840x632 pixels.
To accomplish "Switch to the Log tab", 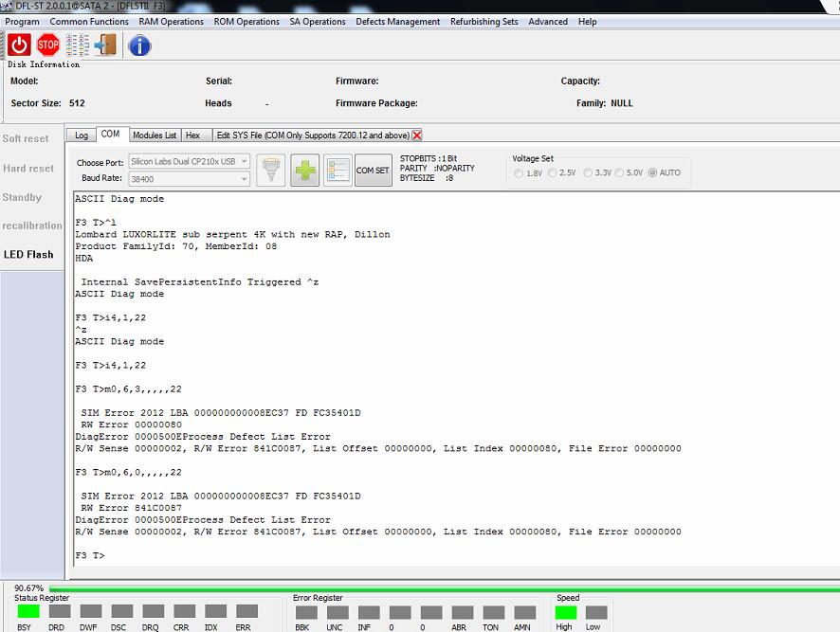I will (82, 135).
